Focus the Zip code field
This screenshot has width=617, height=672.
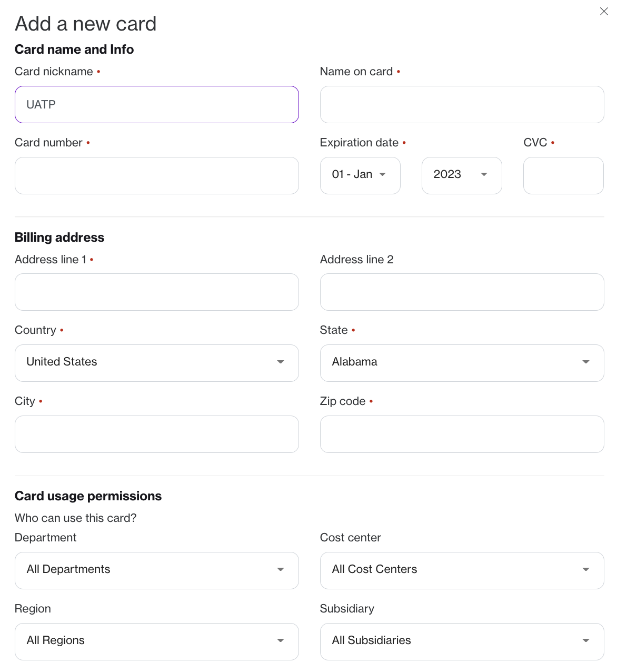click(462, 434)
